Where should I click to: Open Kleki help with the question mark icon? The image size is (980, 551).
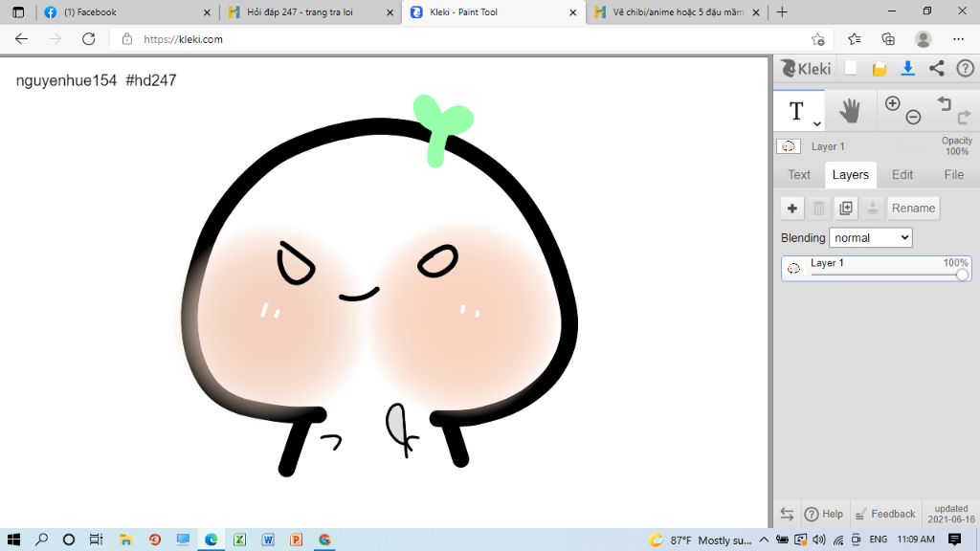pyautogui.click(x=965, y=68)
